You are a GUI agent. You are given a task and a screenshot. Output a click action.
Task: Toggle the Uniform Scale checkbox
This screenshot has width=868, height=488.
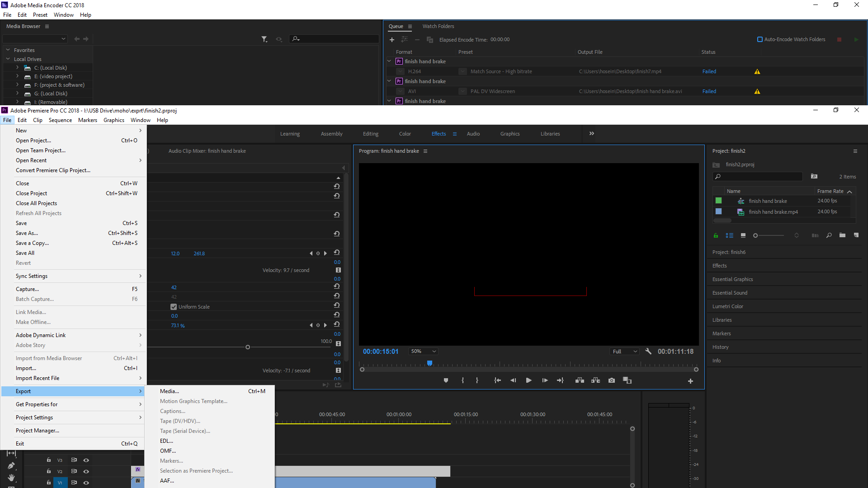coord(174,306)
